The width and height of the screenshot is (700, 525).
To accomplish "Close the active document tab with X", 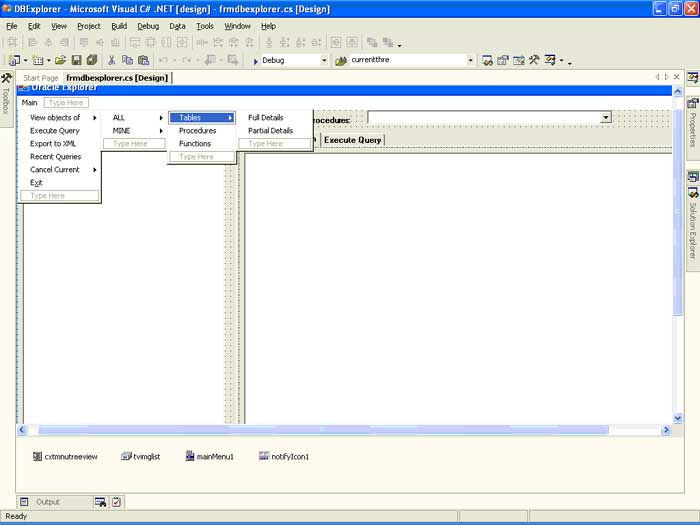I will click(677, 77).
